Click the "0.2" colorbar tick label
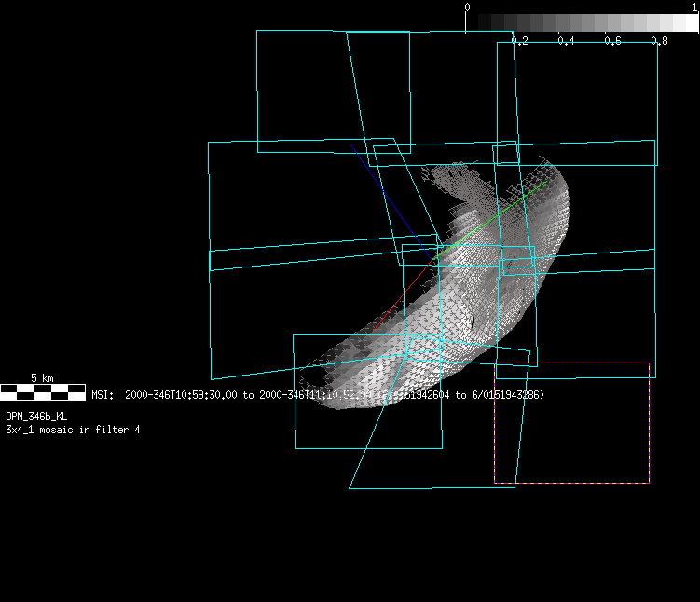Viewport: 700px width, 602px height. coord(520,41)
